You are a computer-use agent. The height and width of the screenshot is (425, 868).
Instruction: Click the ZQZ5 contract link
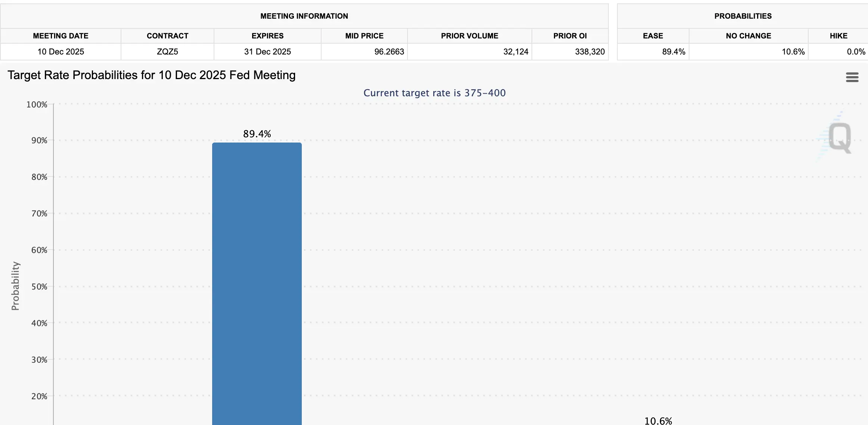click(x=167, y=52)
